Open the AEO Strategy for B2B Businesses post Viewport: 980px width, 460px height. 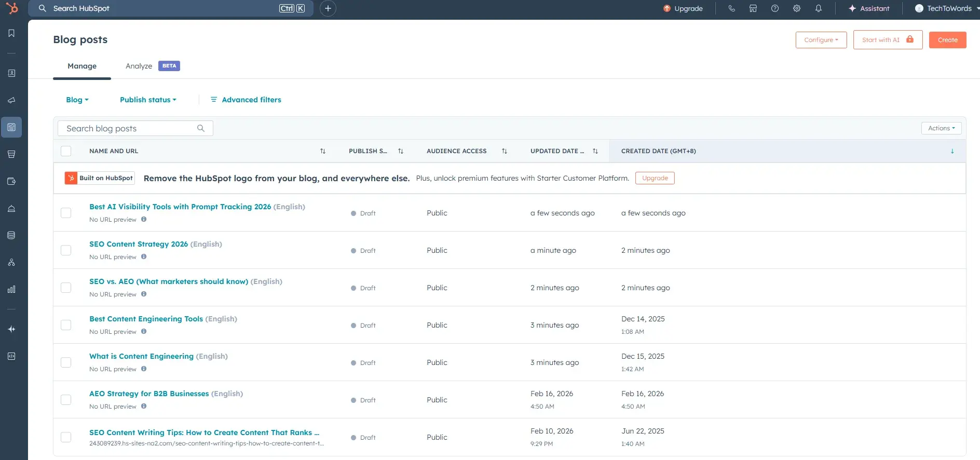coord(149,394)
